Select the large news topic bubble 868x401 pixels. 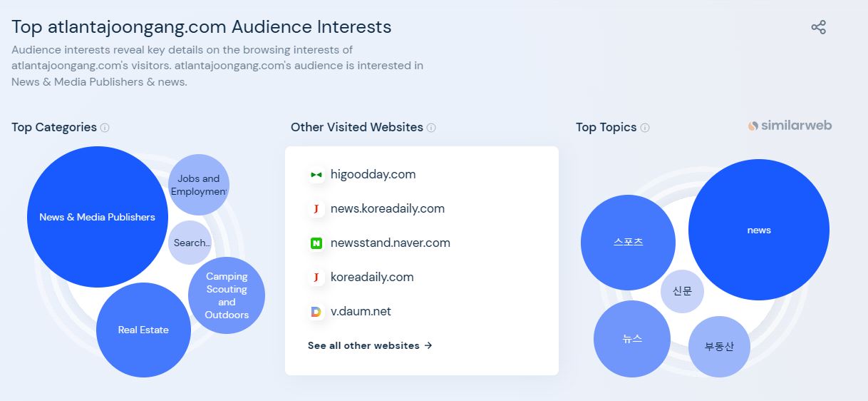pos(759,230)
